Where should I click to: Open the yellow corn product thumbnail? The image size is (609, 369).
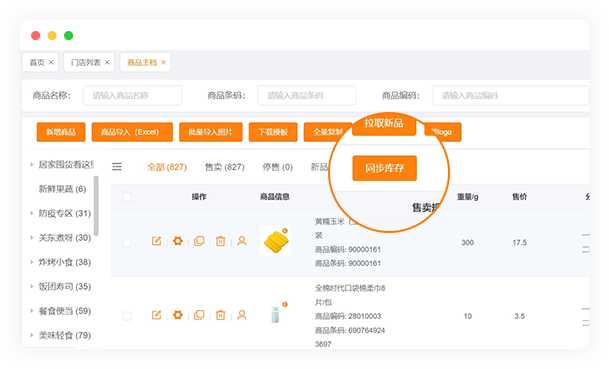click(x=275, y=241)
